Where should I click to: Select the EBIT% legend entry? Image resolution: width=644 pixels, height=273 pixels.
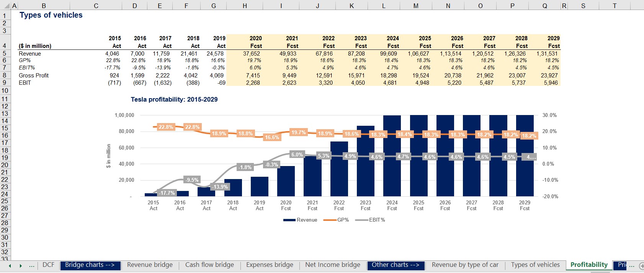tap(370, 220)
